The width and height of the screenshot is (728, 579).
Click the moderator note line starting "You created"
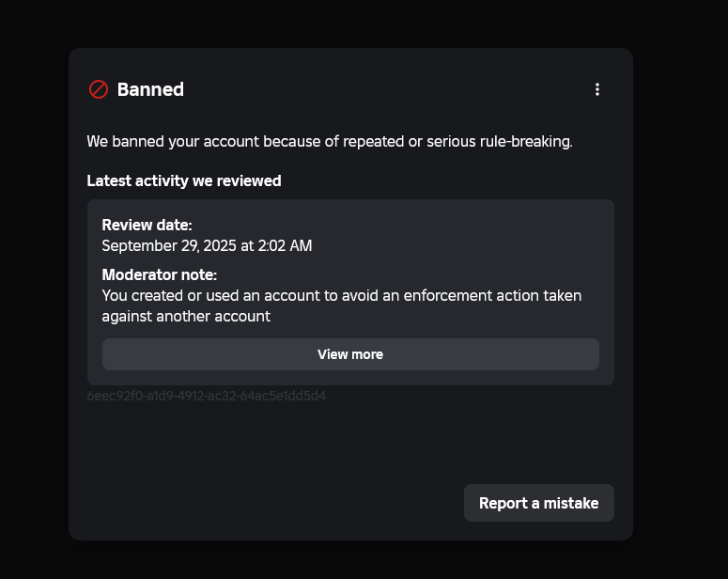(342, 295)
